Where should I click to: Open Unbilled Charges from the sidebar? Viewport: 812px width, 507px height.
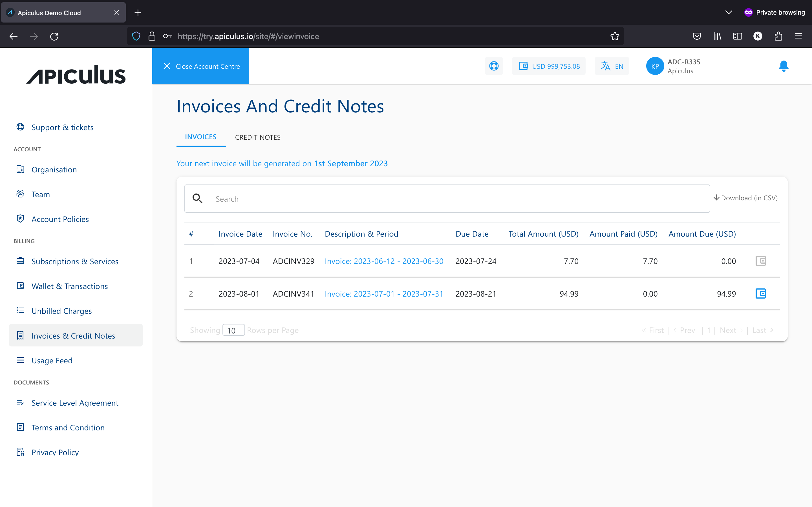(61, 311)
